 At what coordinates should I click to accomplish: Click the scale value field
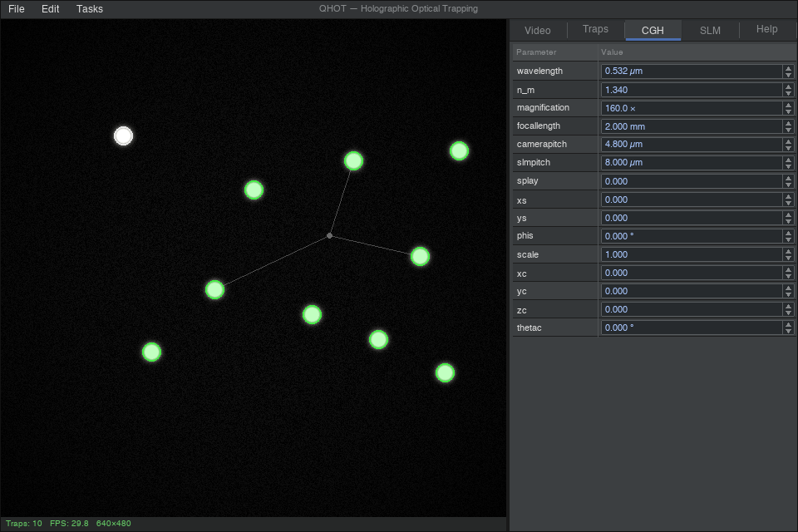tap(692, 254)
